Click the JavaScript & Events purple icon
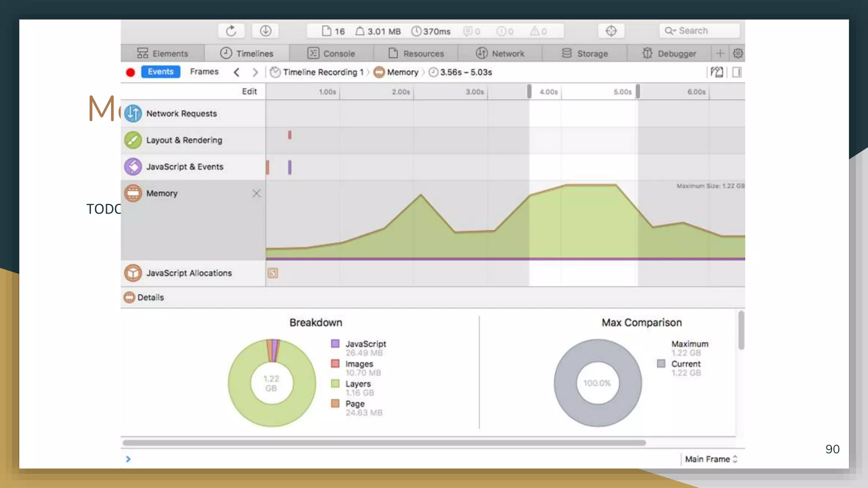This screenshot has width=868, height=488. [x=133, y=167]
